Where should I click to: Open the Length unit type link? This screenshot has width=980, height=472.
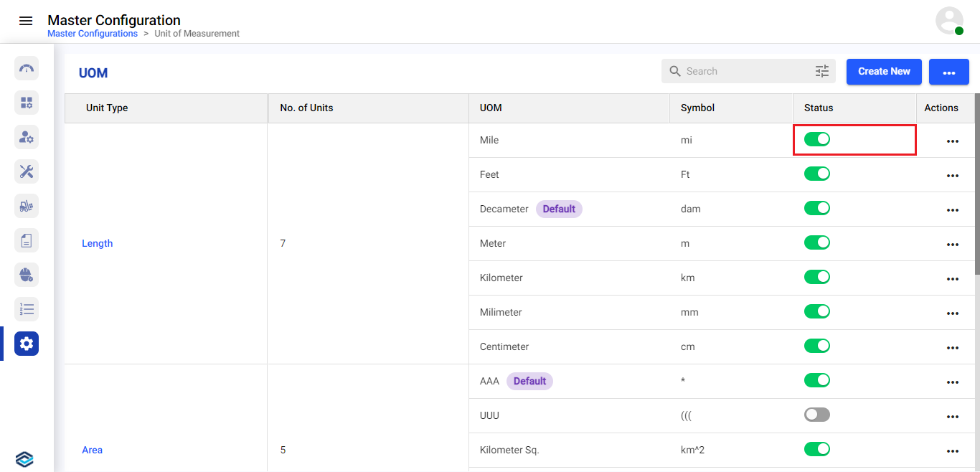[x=97, y=243]
